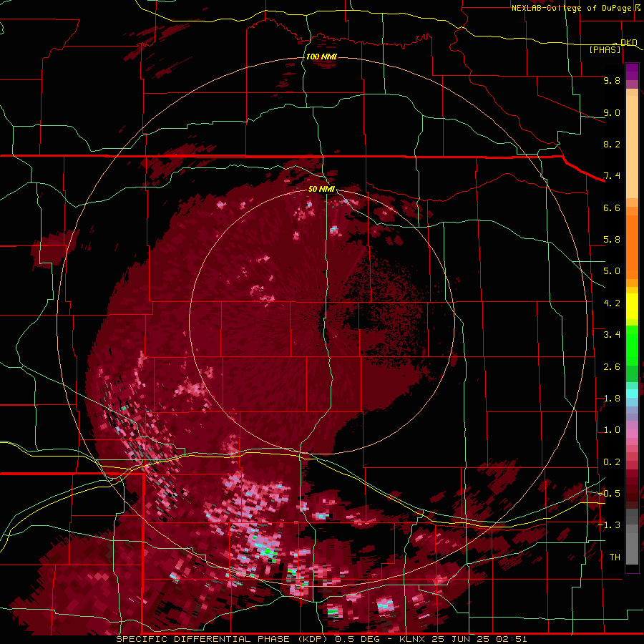Click the 5.8 value on the color scale
Image resolution: width=644 pixels, height=644 pixels.
[x=612, y=240]
